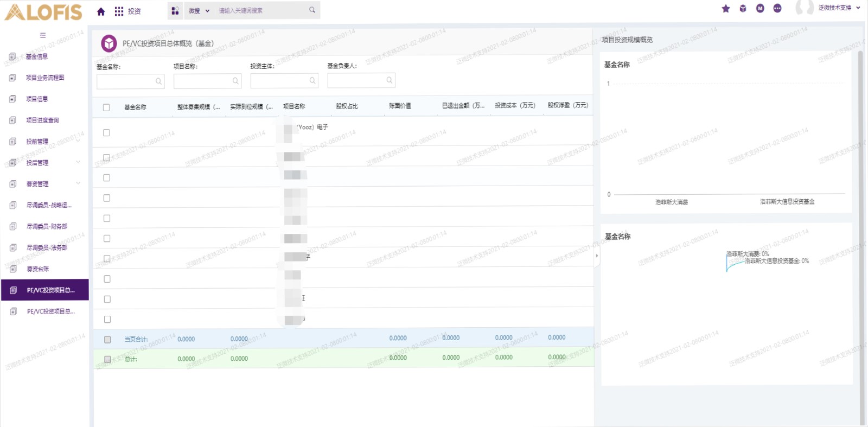
Task: Open the user account dropdown arrow
Action: coord(858,8)
